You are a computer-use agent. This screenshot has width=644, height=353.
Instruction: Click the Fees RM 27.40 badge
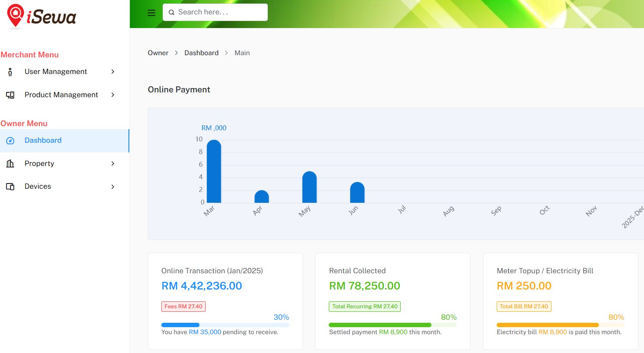pyautogui.click(x=183, y=307)
